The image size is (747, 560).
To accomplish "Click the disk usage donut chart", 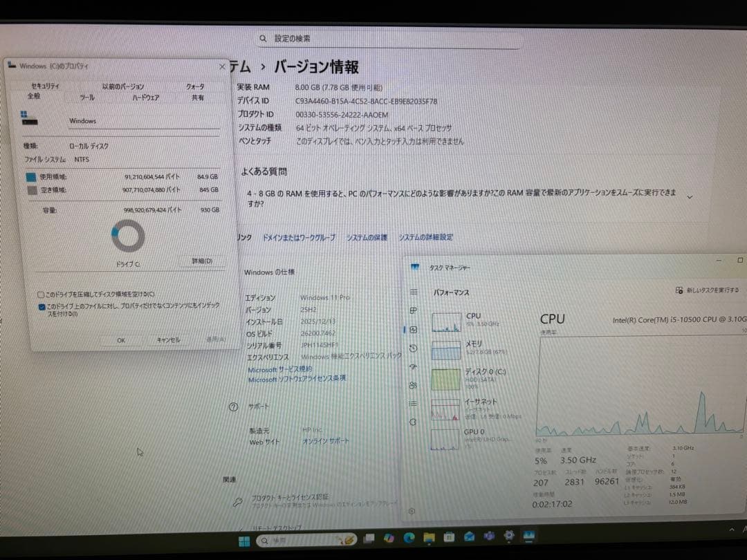I will [x=127, y=236].
